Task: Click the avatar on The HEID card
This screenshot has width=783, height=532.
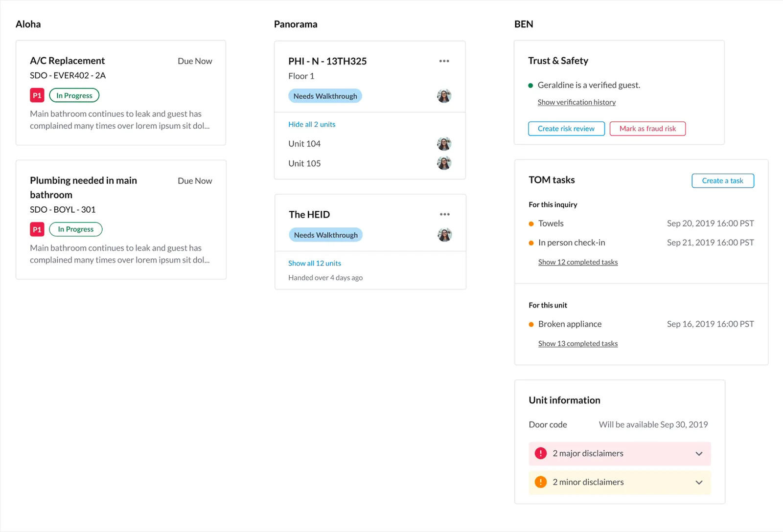Action: point(444,235)
